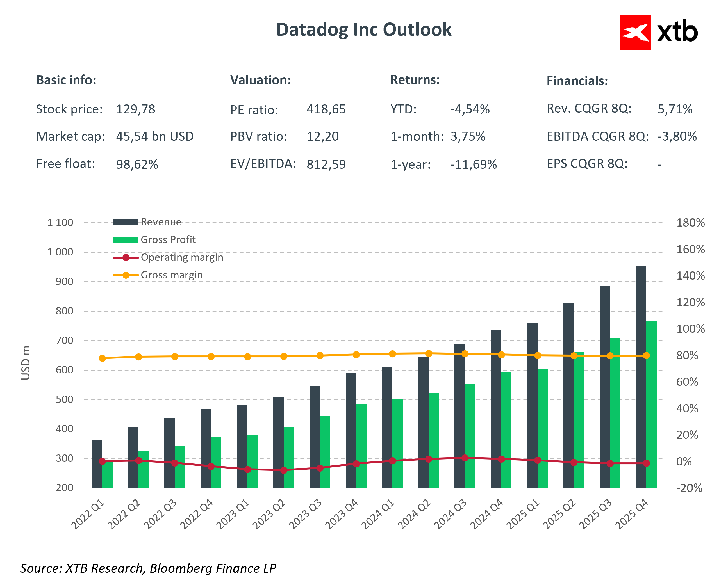This screenshot has width=728, height=585.
Task: Click the Gross Profit green legend swatch
Action: click(125, 240)
